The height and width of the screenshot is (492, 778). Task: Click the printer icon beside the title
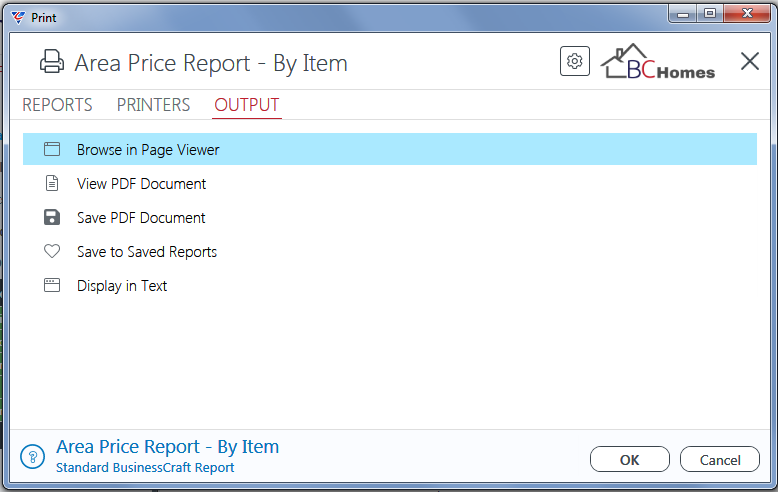pos(52,62)
